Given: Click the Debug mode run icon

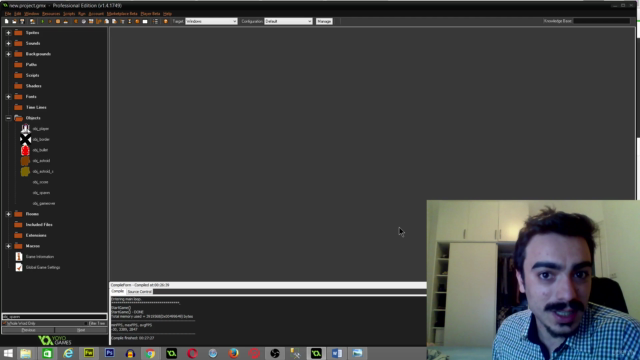Looking at the screenshot, I should click(x=50, y=21).
